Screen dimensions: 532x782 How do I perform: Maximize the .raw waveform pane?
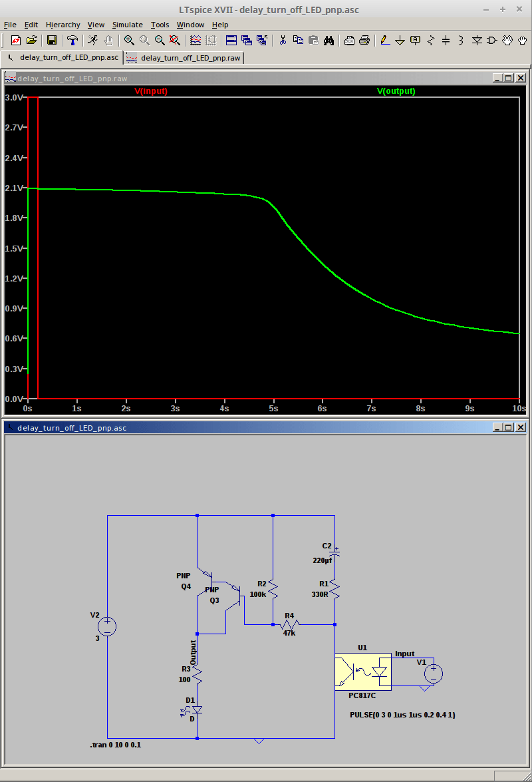[509, 78]
